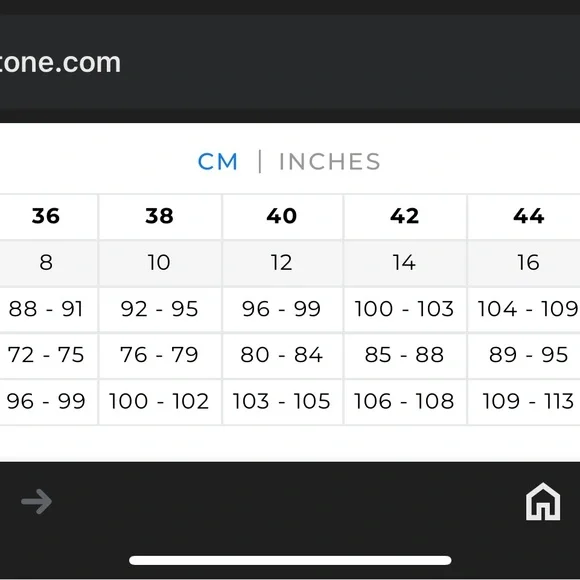Image resolution: width=580 pixels, height=580 pixels.
Task: Select the size 42 column header
Action: click(405, 216)
